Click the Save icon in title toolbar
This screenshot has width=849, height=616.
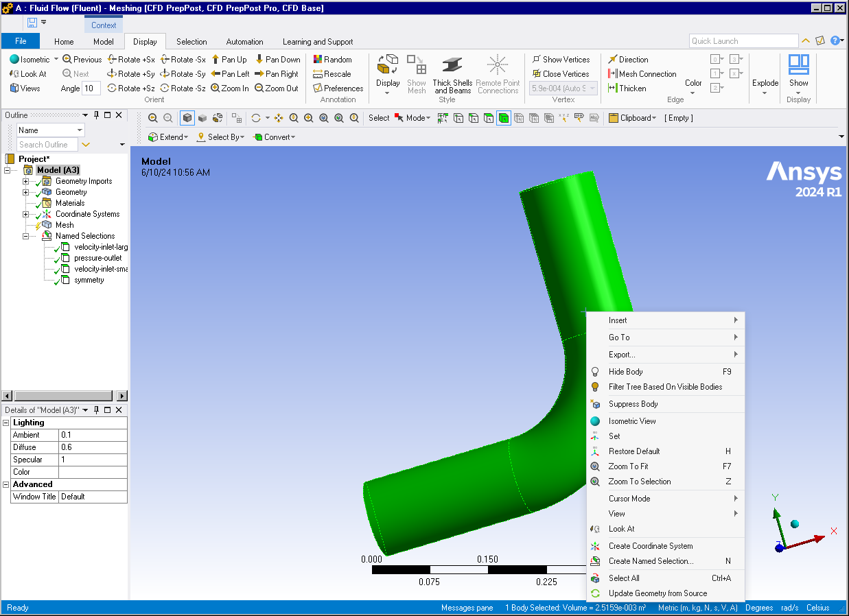32,23
